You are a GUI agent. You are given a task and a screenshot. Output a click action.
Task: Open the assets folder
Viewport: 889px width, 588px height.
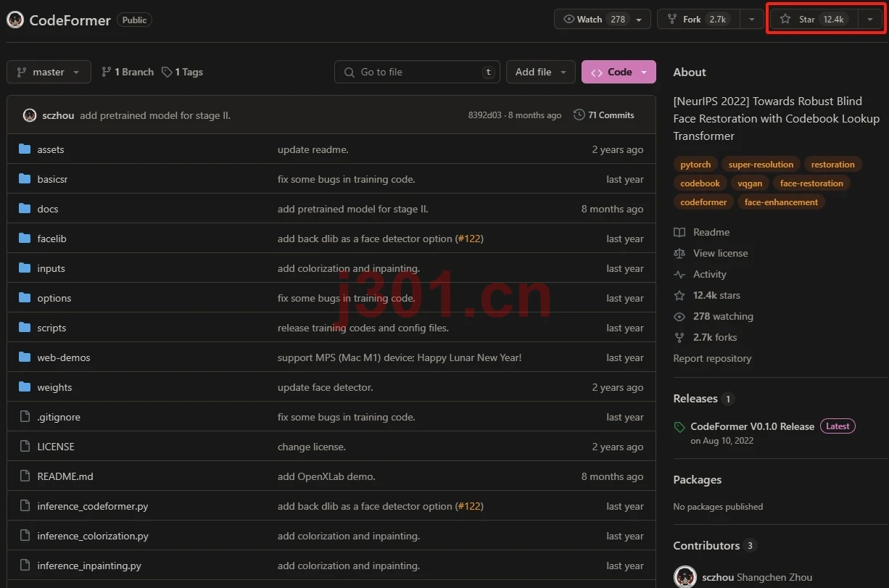51,149
